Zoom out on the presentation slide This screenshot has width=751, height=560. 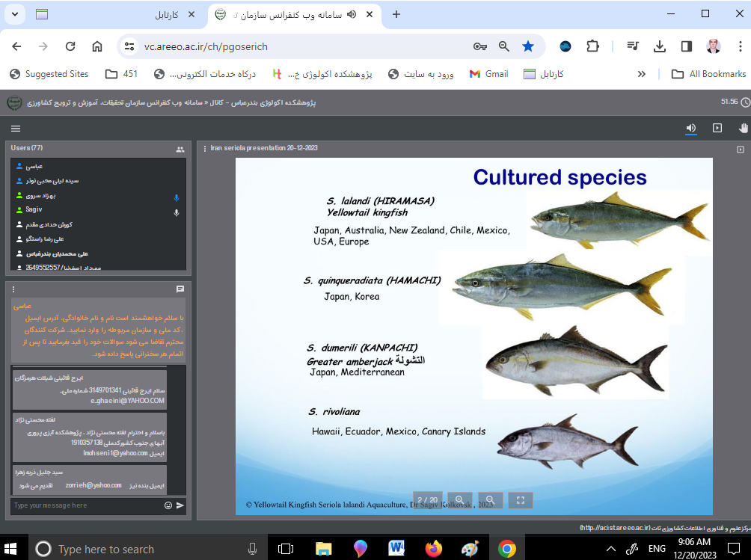click(490, 499)
